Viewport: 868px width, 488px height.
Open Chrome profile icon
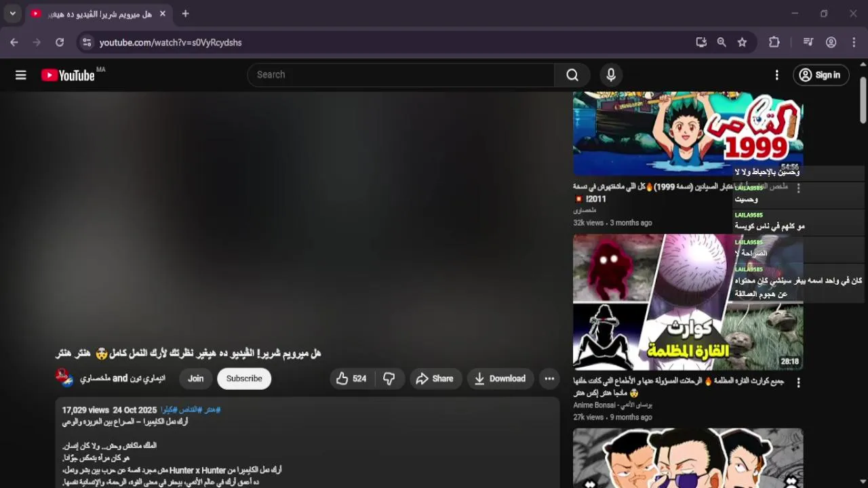[831, 42]
